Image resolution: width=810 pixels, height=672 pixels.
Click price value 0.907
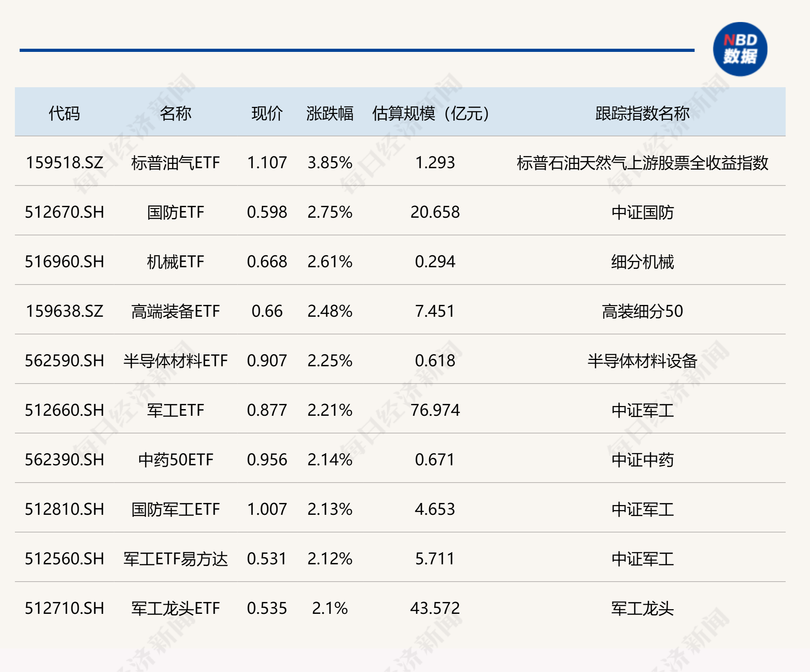coord(267,361)
